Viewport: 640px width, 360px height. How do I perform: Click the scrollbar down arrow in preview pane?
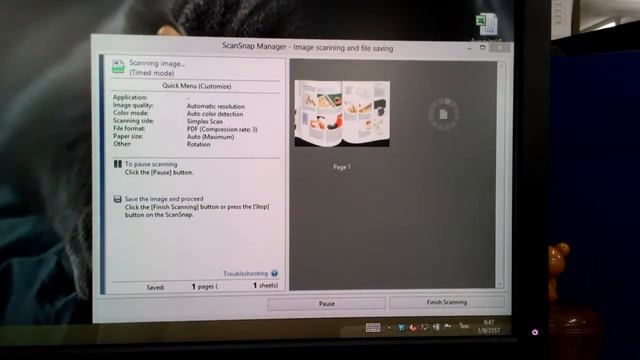(x=501, y=284)
